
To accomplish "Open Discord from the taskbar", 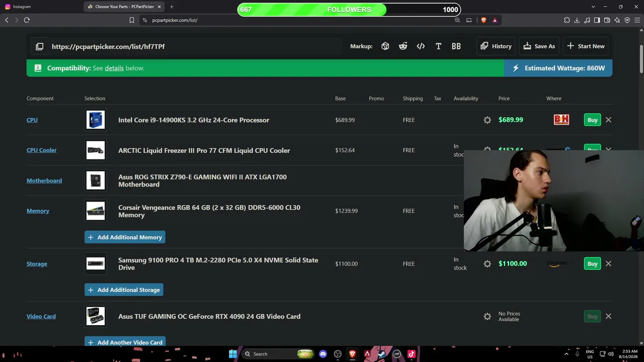I will pos(323,354).
